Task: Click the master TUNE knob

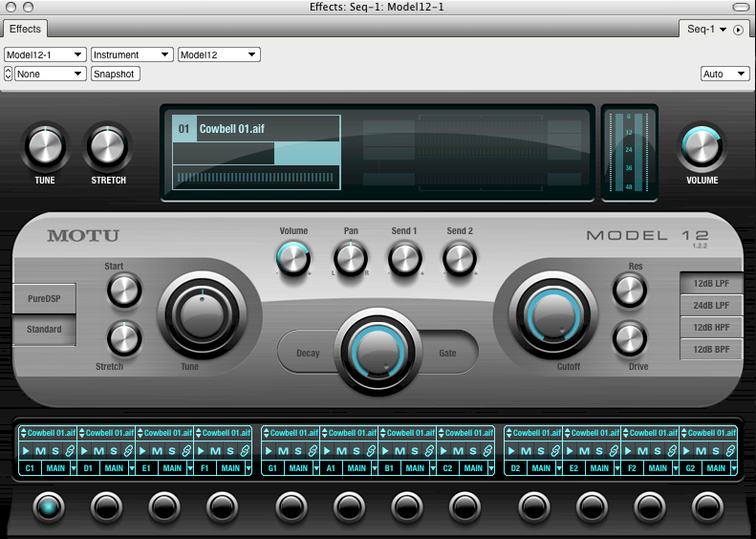Action: point(45,146)
